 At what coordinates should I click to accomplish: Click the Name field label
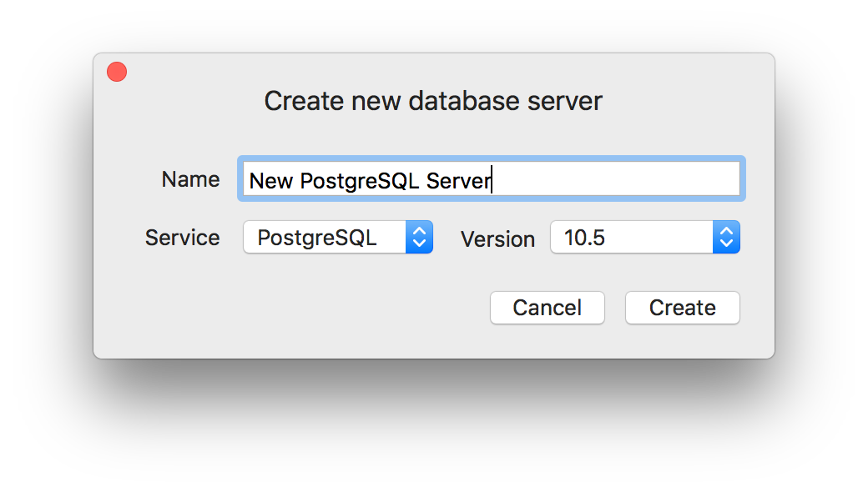pos(190,178)
